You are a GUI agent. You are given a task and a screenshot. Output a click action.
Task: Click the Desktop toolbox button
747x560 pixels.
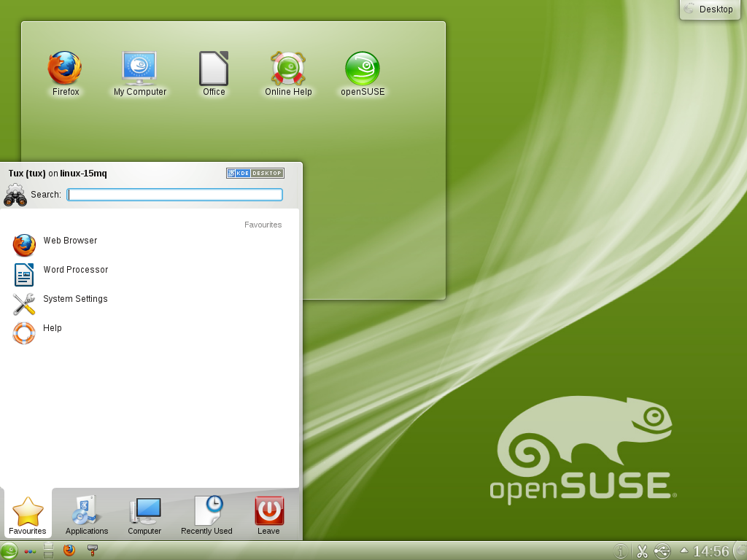point(709,9)
